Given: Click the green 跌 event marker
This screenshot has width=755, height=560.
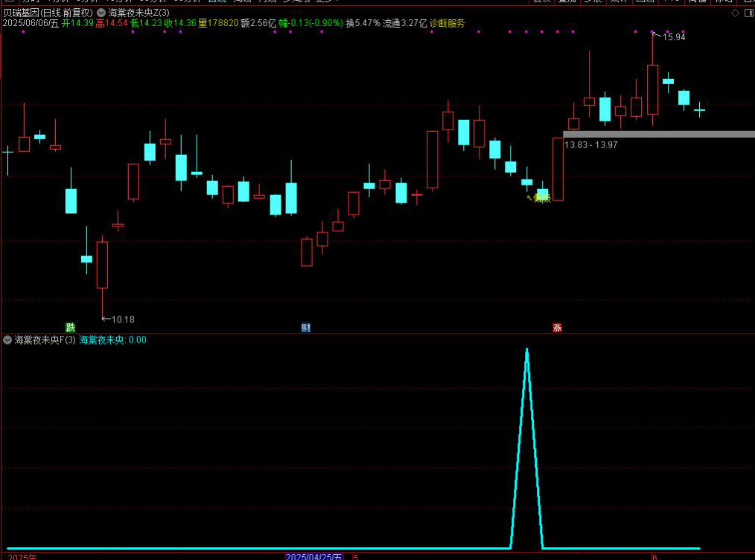Looking at the screenshot, I should click(x=70, y=328).
